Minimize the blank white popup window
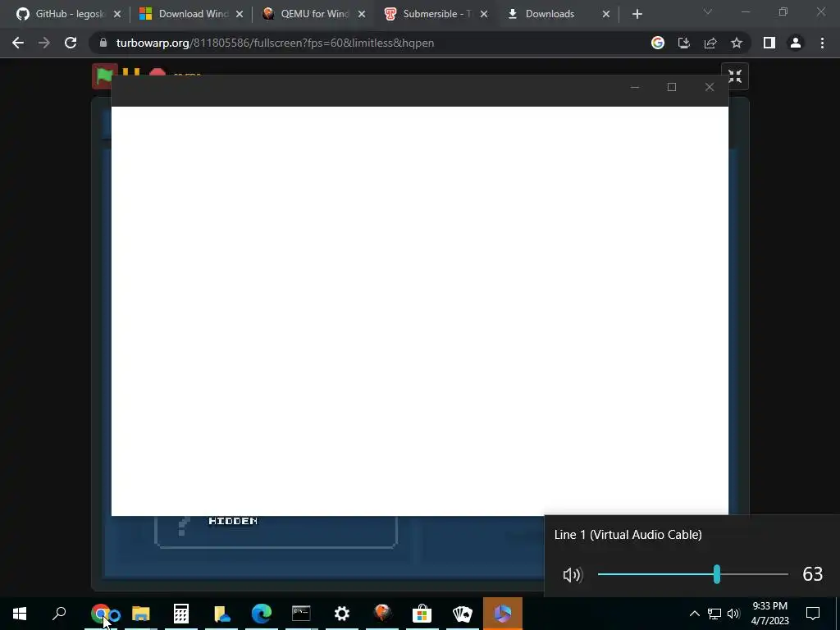This screenshot has height=630, width=840. (x=635, y=87)
